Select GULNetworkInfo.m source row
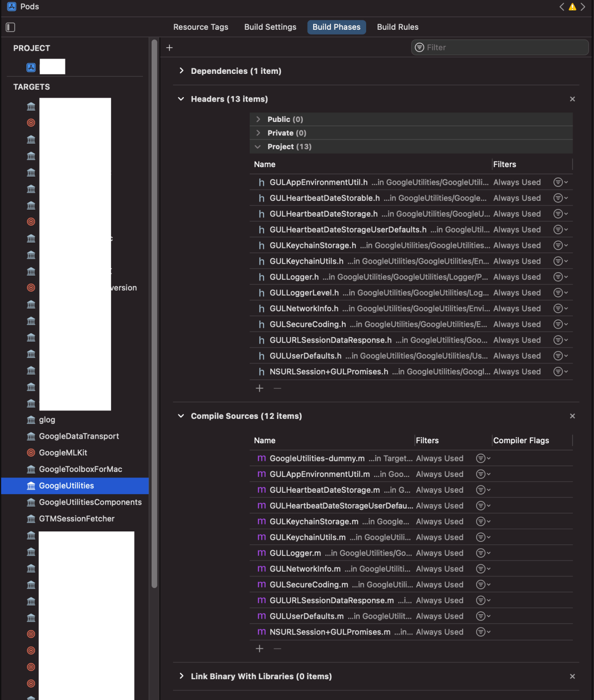The width and height of the screenshot is (594, 700). coord(411,569)
